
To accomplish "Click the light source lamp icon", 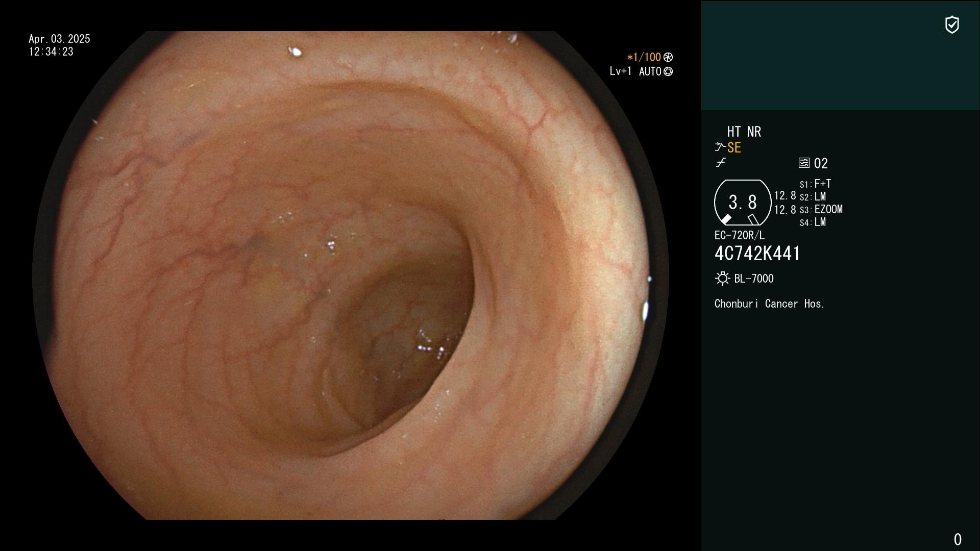I will click(722, 279).
